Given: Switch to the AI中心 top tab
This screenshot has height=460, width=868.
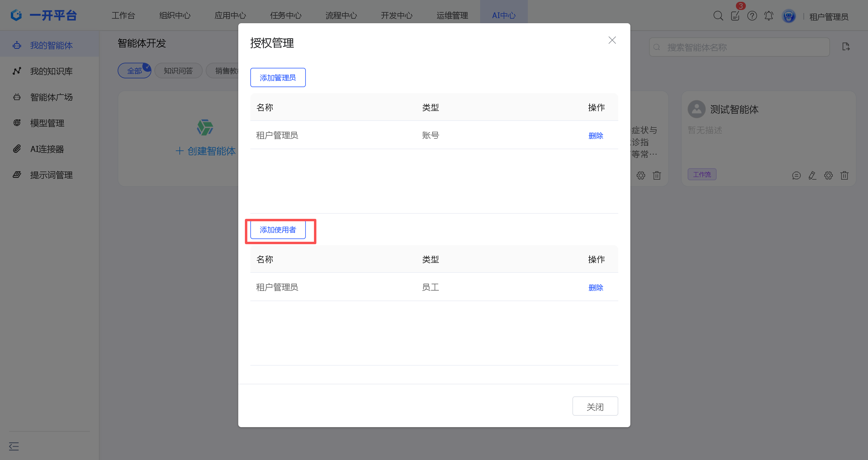Looking at the screenshot, I should pos(504,15).
